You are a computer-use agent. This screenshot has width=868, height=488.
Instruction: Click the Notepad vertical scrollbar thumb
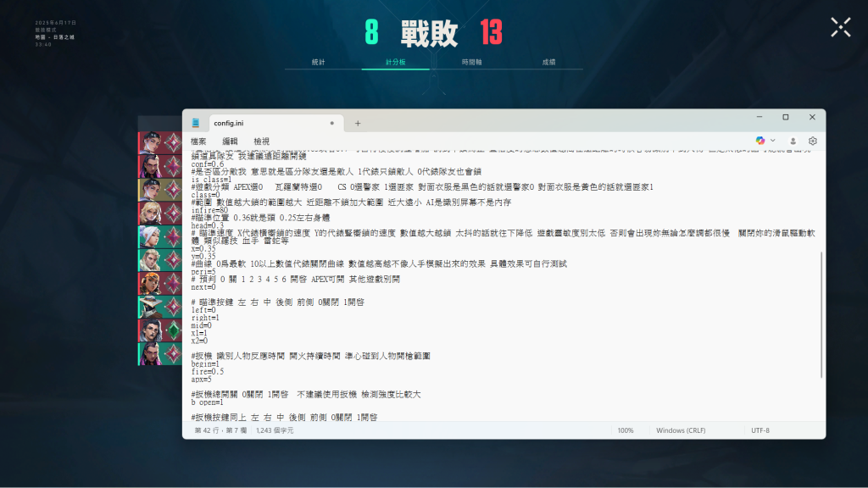(821, 314)
